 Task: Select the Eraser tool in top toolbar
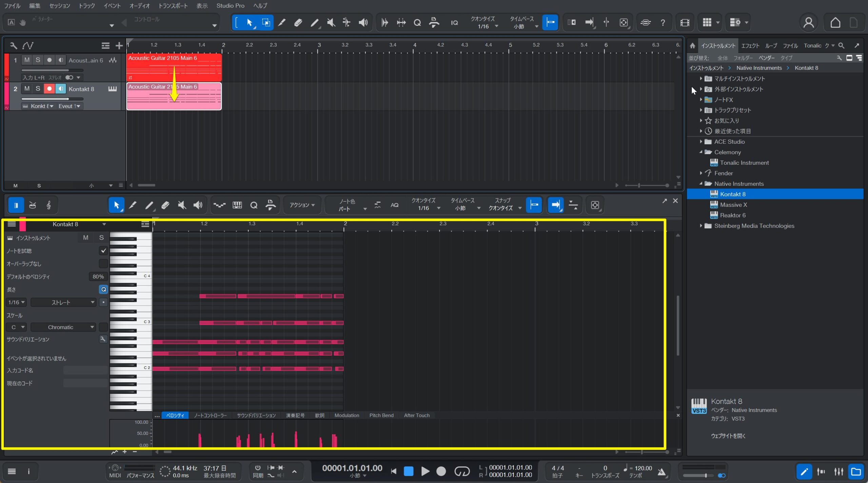click(x=298, y=23)
